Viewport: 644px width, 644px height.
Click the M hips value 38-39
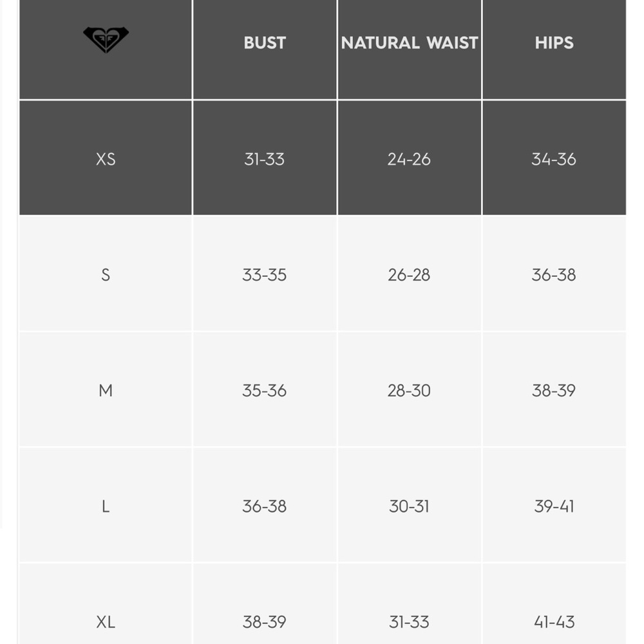pyautogui.click(x=554, y=391)
